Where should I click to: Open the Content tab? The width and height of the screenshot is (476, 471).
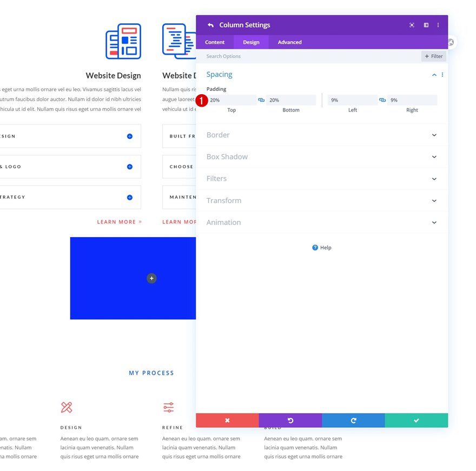click(x=215, y=42)
